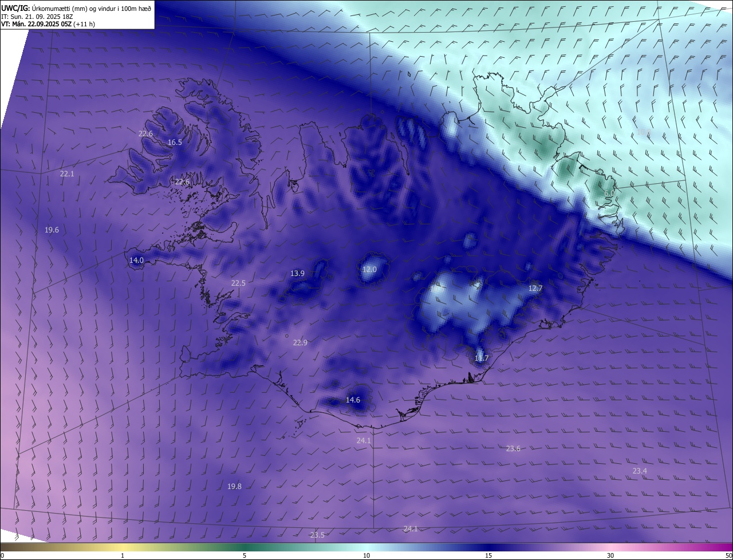Select the 11.7 value label
The width and height of the screenshot is (733, 560).
482,358
